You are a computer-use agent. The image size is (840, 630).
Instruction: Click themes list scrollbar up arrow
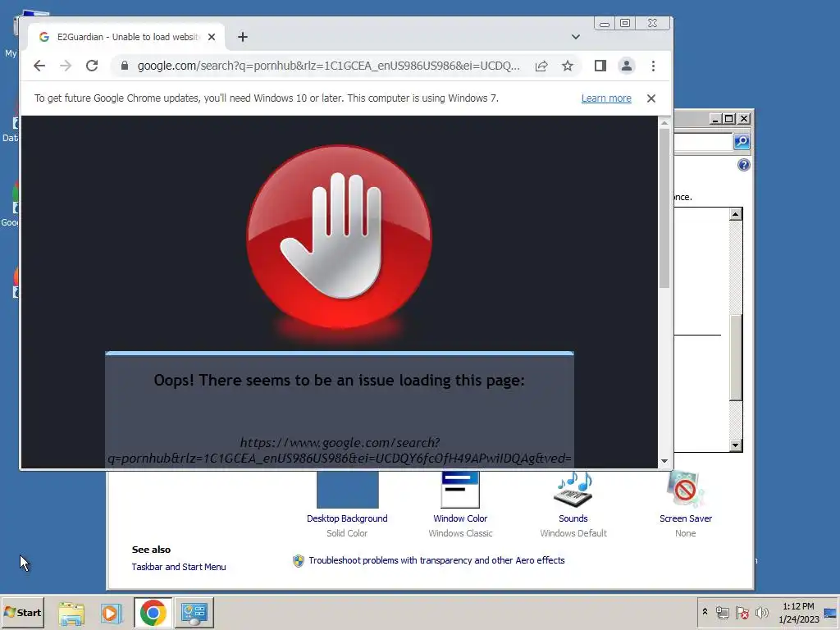tap(736, 214)
